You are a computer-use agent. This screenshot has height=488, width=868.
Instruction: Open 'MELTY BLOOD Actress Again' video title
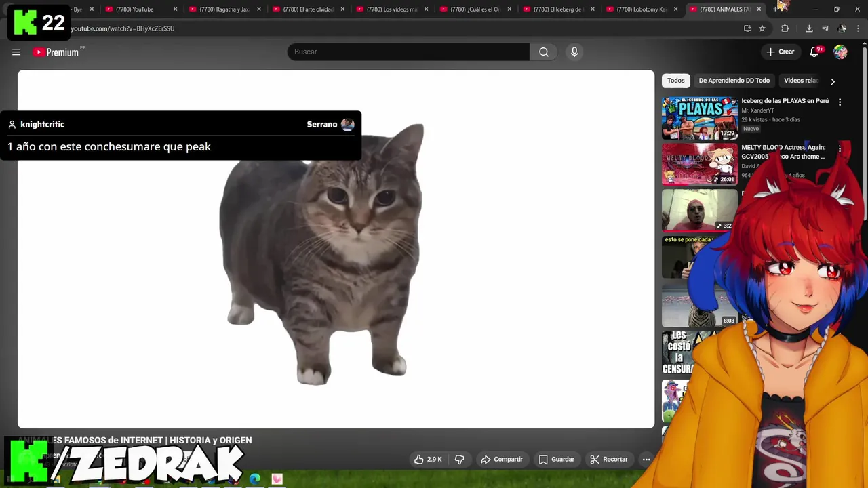783,152
